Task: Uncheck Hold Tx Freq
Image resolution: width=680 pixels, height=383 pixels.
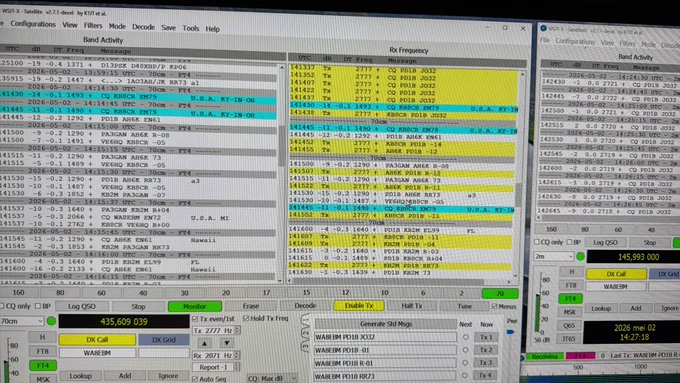Action: click(246, 318)
